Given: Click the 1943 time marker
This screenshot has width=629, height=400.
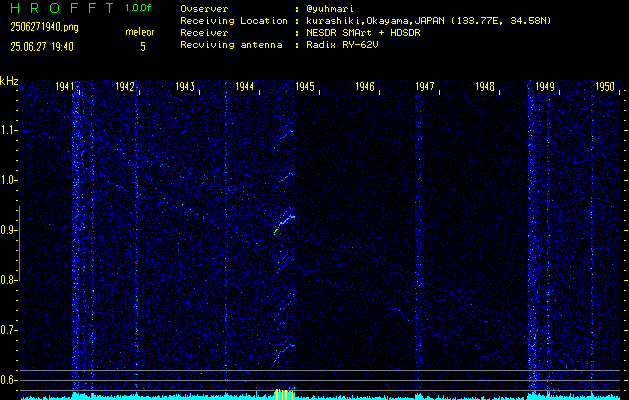Looking at the screenshot, I should 185,87.
